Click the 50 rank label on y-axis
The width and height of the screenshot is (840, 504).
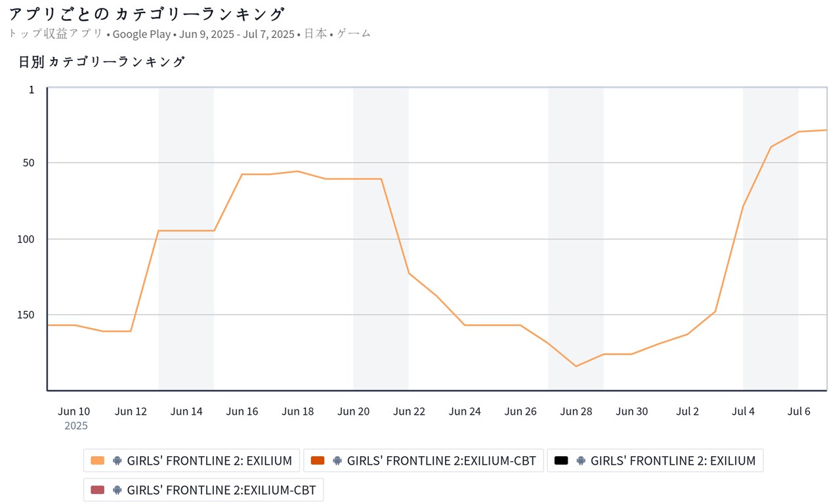pos(29,163)
